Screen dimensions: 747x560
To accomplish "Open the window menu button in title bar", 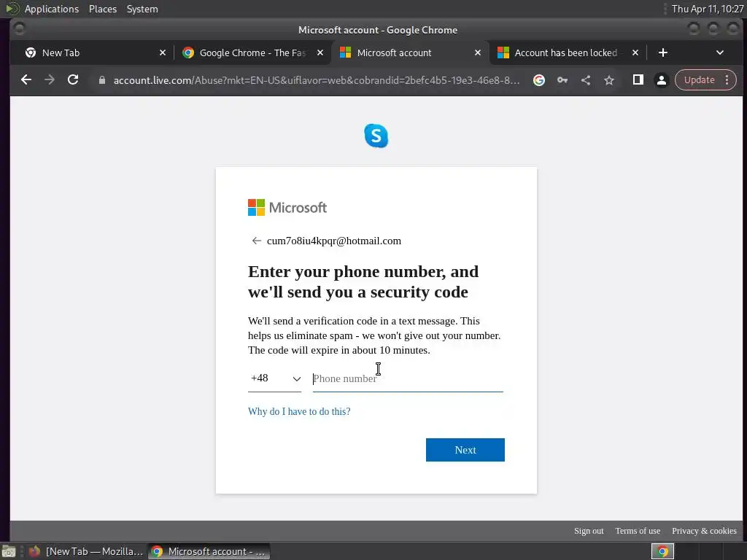I will pyautogui.click(x=19, y=29).
